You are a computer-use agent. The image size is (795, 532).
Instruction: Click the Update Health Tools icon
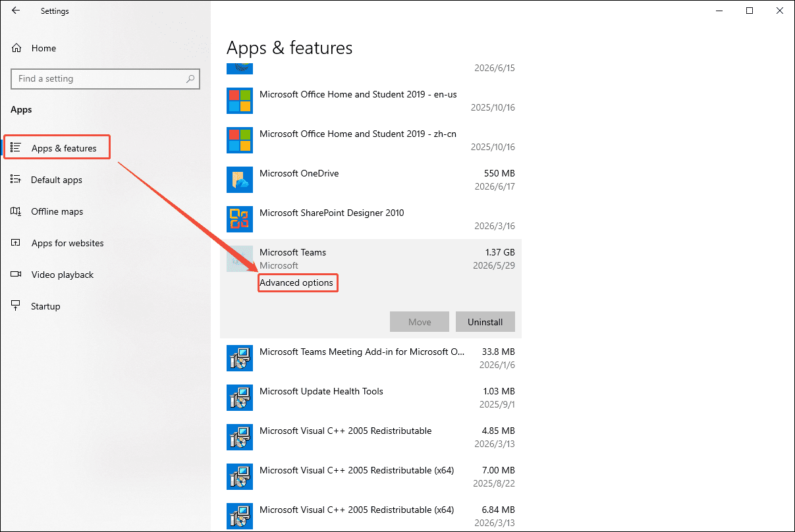click(x=240, y=398)
